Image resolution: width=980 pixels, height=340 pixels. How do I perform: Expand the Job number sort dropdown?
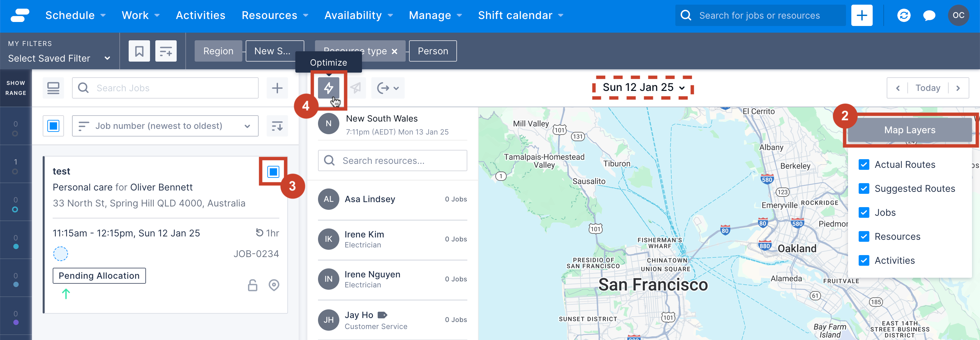165,126
